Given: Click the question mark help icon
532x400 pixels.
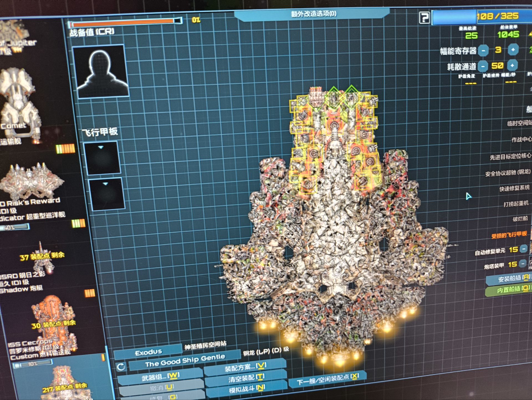Looking at the screenshot, I should (424, 18).
